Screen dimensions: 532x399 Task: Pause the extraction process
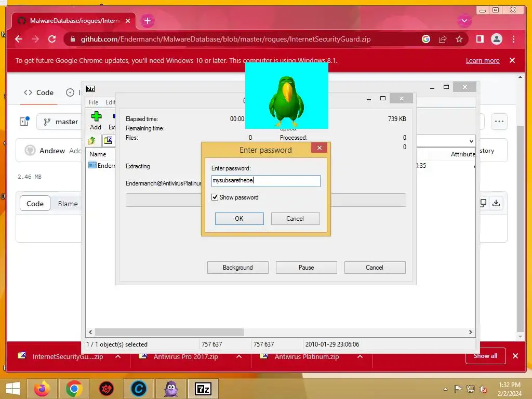(x=307, y=268)
